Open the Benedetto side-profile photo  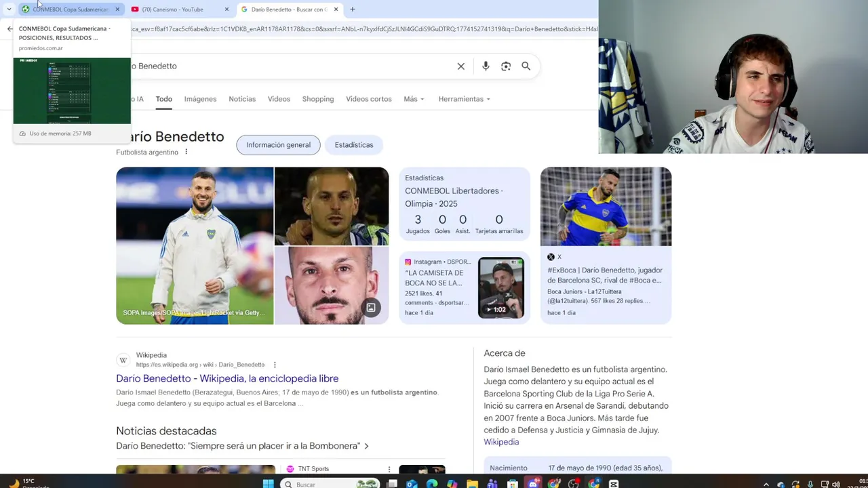[332, 206]
